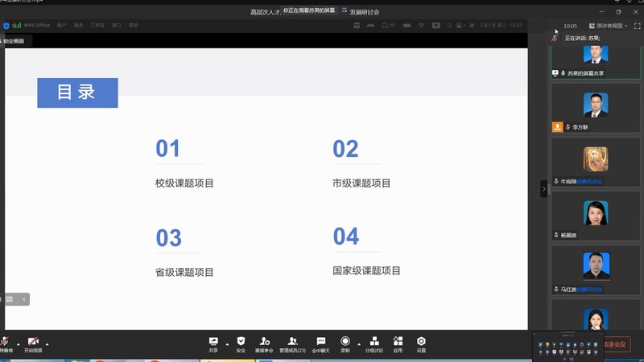Image resolution: width=644 pixels, height=362 pixels.
Task: Open the Speaker View (演讲者视图) dropdown
Action: (x=608, y=26)
